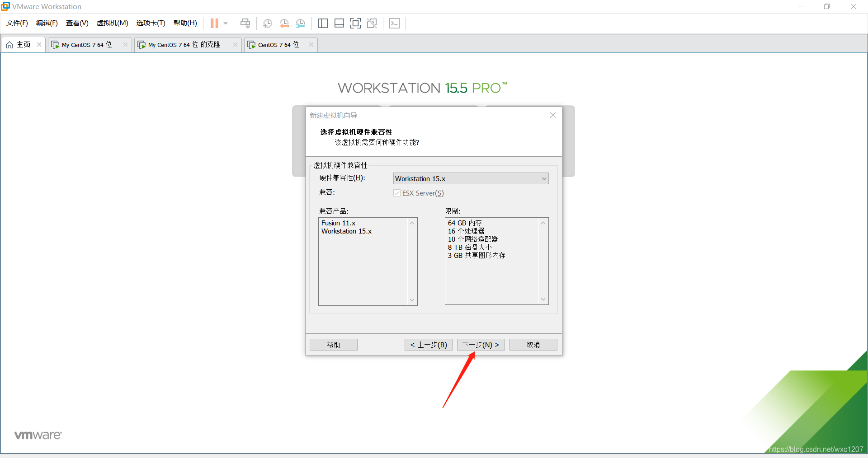Screen dimensions: 868x458
Task: Open the snapshot manager toolbar icon
Action: [x=301, y=23]
